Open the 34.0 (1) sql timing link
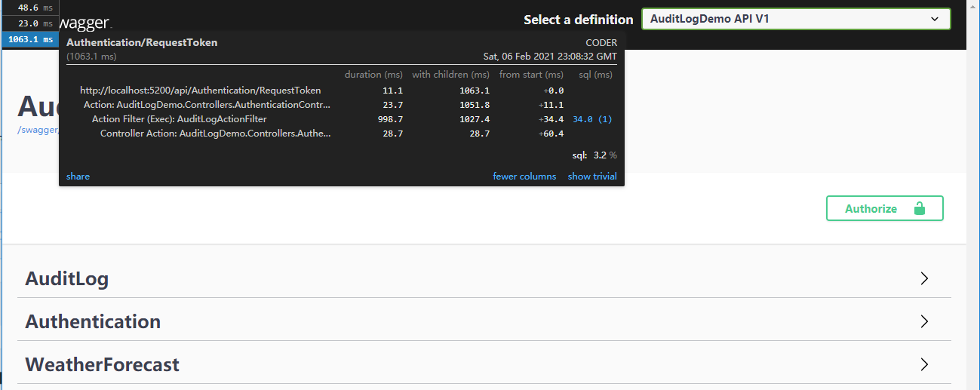980x390 pixels. 592,119
